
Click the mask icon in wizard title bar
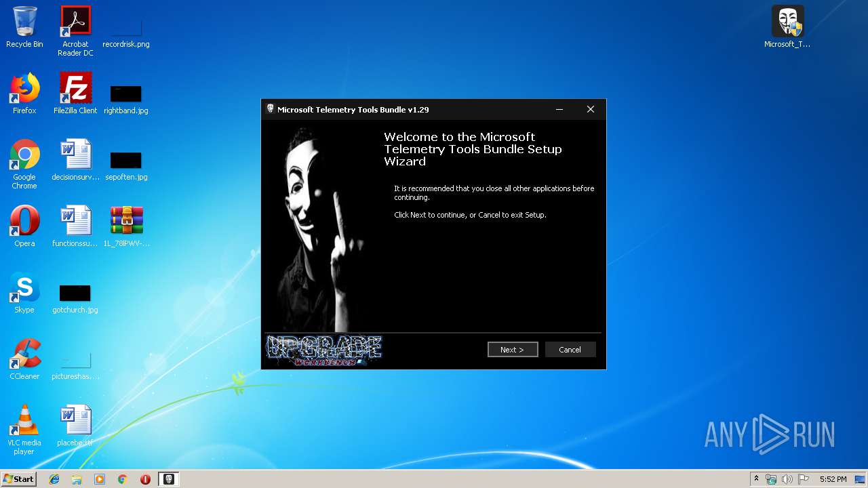(x=270, y=109)
